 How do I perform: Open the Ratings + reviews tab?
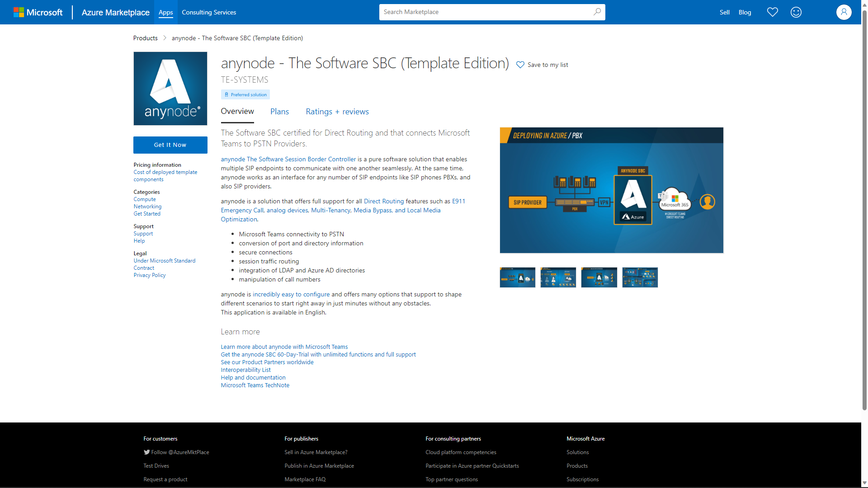(x=337, y=112)
